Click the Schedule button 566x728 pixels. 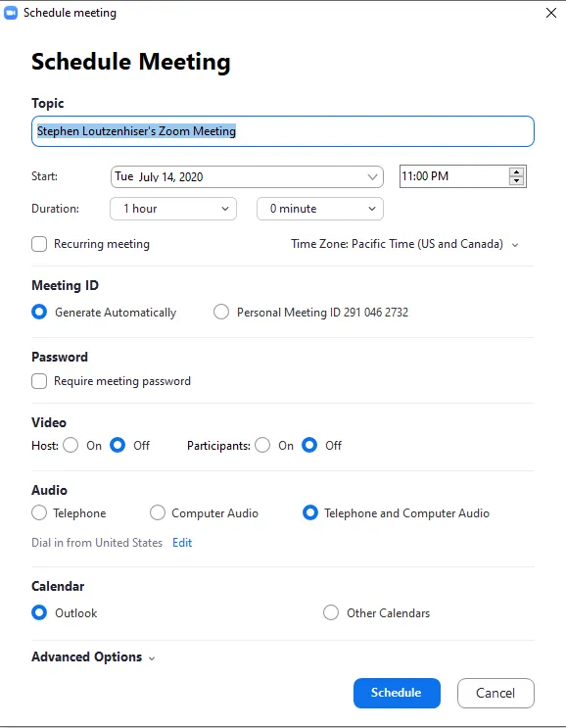click(x=397, y=693)
